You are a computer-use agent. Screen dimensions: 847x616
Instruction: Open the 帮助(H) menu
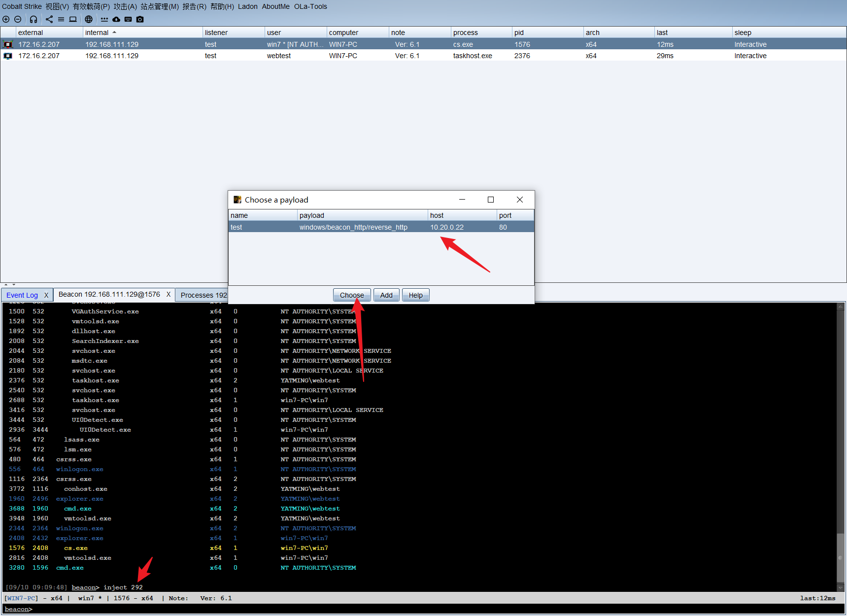222,6
